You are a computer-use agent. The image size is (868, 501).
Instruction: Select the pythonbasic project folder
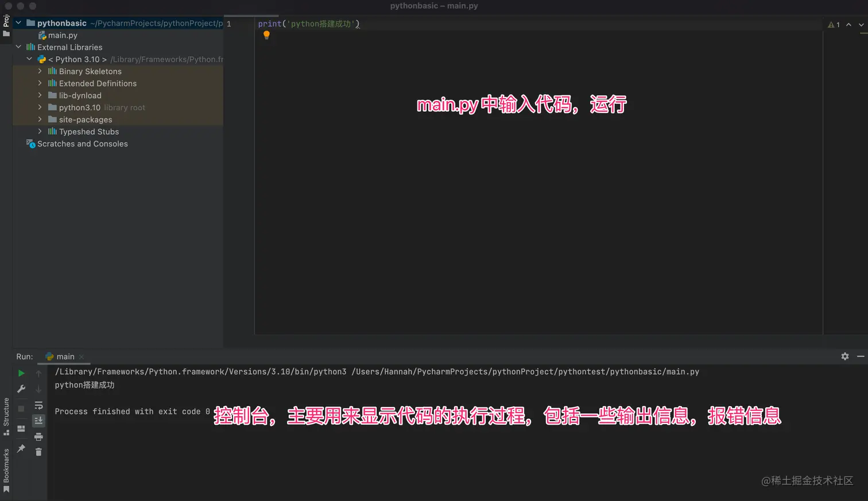point(62,23)
